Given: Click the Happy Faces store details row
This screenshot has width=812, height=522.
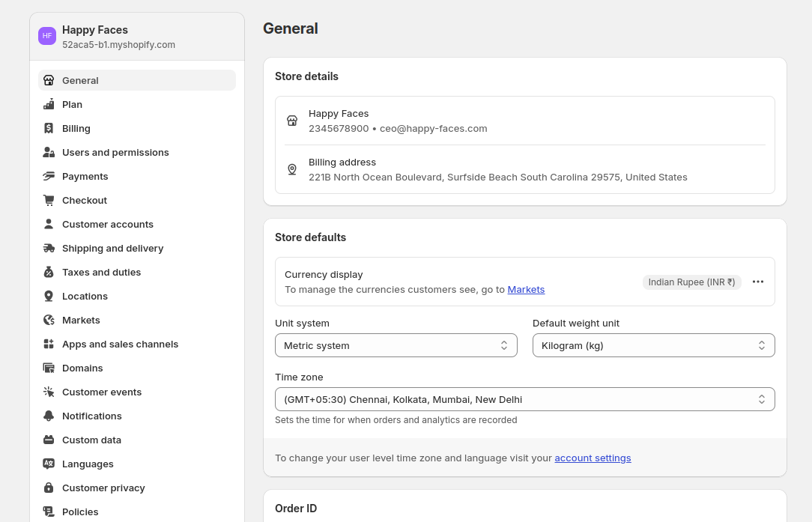Looking at the screenshot, I should [525, 121].
